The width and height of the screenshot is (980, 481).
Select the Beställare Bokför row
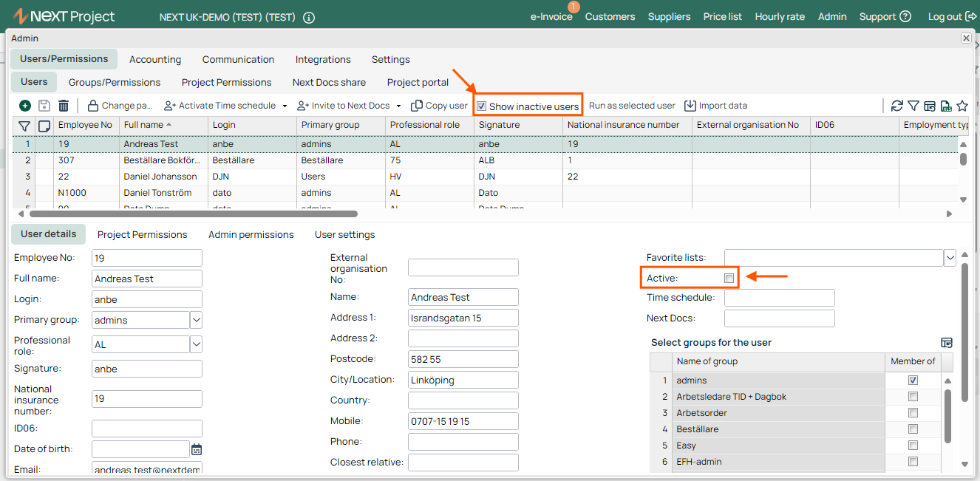tap(486, 160)
